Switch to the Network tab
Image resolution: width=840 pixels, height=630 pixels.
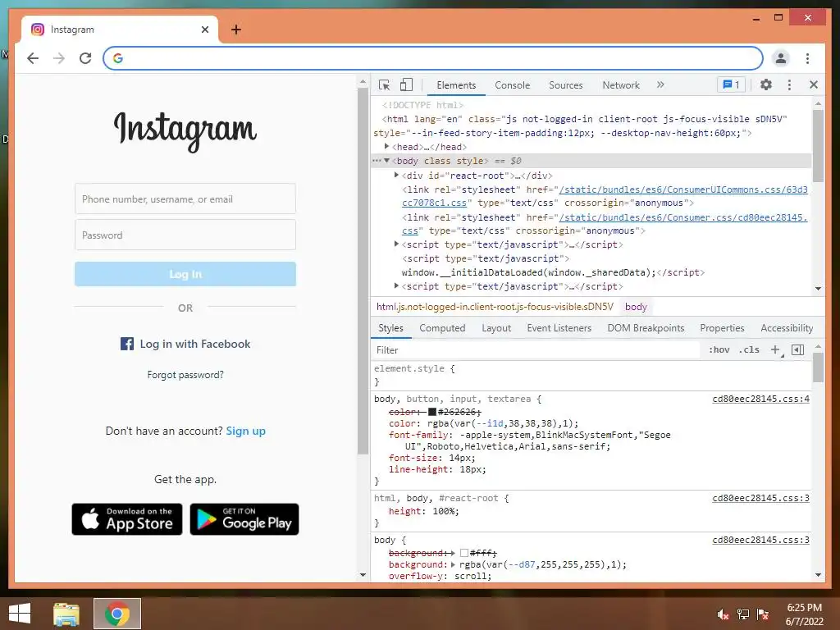point(621,85)
